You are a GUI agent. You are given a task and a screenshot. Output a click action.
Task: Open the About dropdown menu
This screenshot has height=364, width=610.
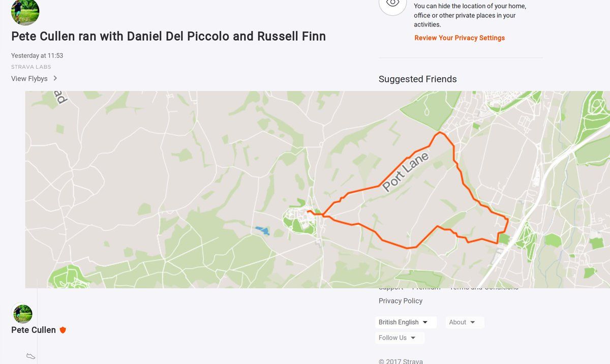(462, 322)
